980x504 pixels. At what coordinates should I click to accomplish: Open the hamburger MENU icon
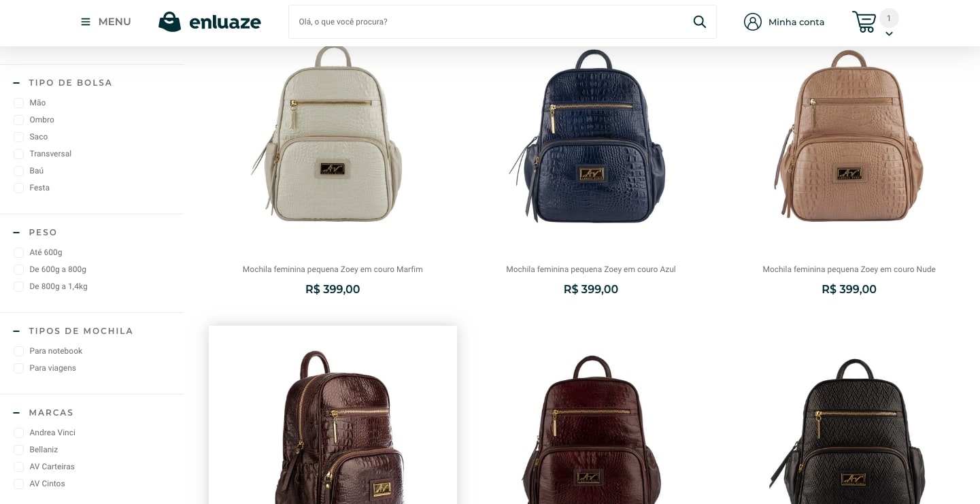pyautogui.click(x=86, y=22)
